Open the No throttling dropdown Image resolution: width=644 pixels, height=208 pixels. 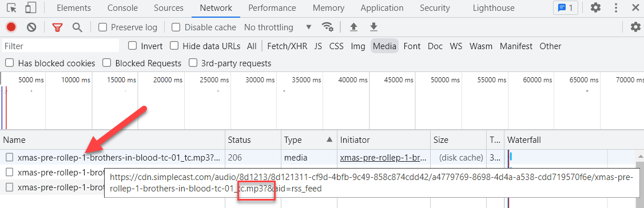pyautogui.click(x=277, y=27)
